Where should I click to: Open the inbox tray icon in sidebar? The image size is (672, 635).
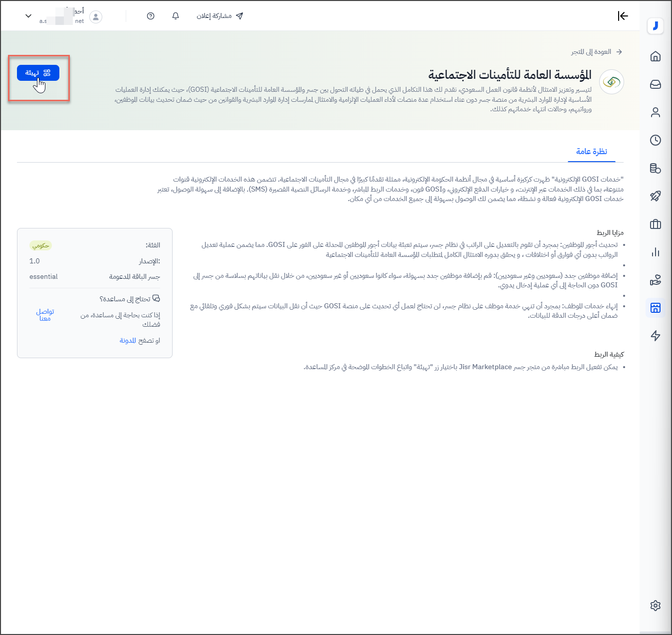[655, 84]
